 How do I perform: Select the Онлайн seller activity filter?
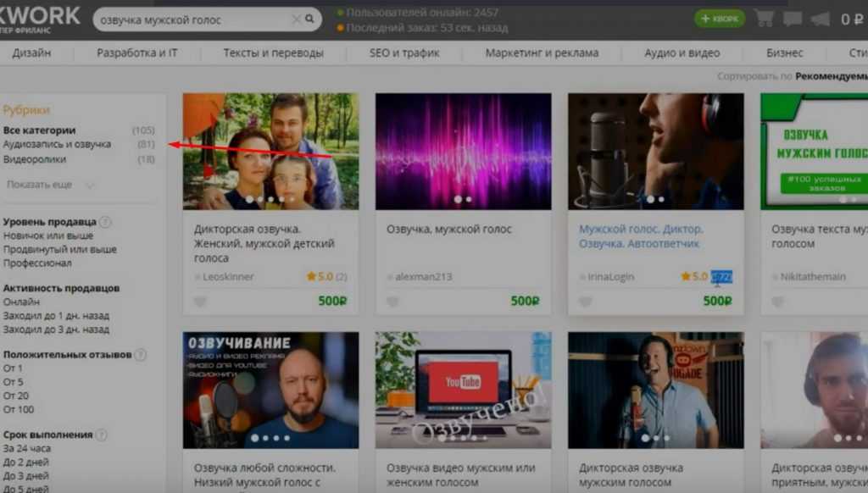pos(21,302)
